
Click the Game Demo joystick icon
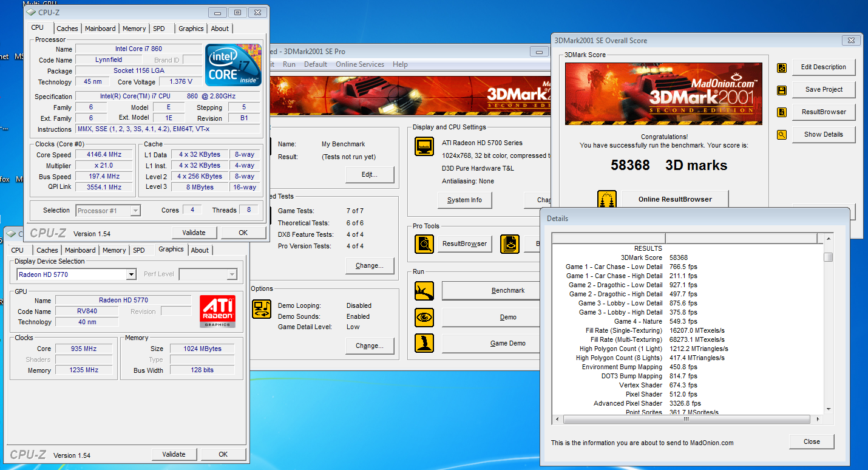[x=424, y=343]
